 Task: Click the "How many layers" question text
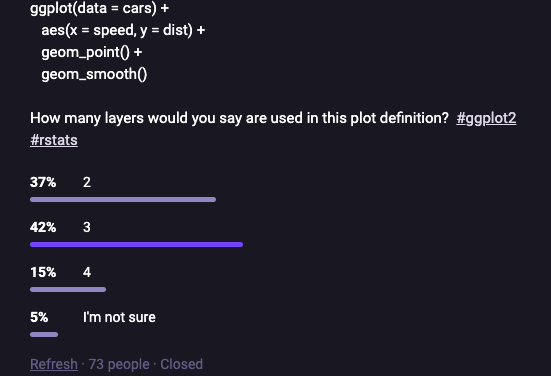(239, 118)
